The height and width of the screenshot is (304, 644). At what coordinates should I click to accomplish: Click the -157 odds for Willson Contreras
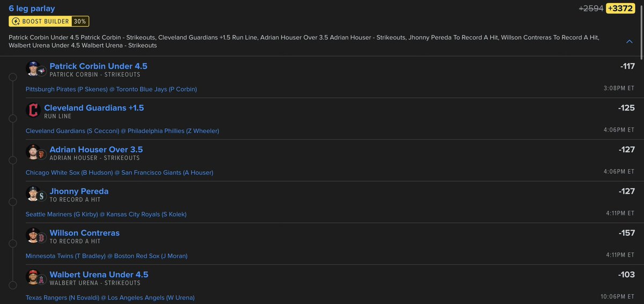click(626, 233)
